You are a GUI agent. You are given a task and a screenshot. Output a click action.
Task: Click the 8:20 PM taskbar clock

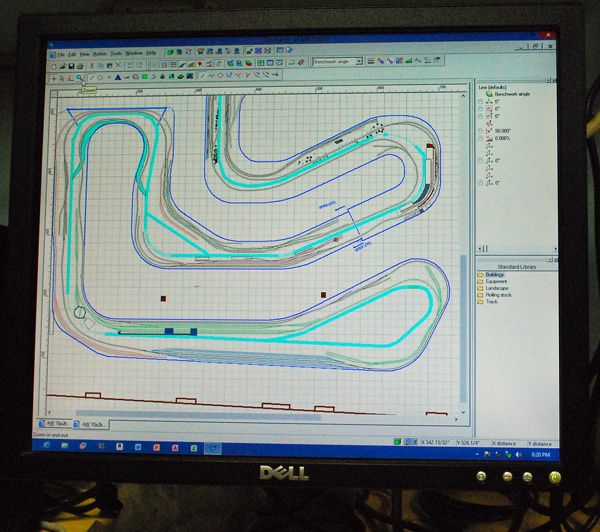point(541,455)
